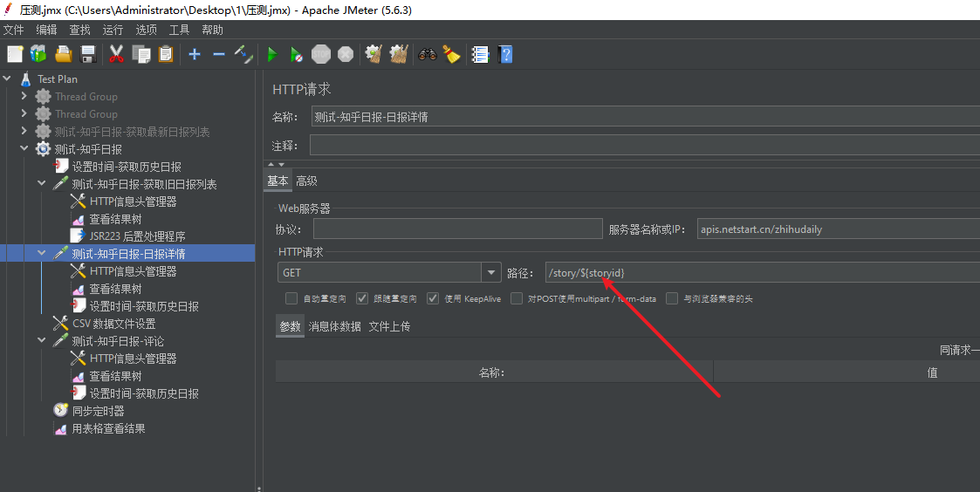980x492 pixels.
Task: Click the Help question mark icon
Action: point(505,54)
